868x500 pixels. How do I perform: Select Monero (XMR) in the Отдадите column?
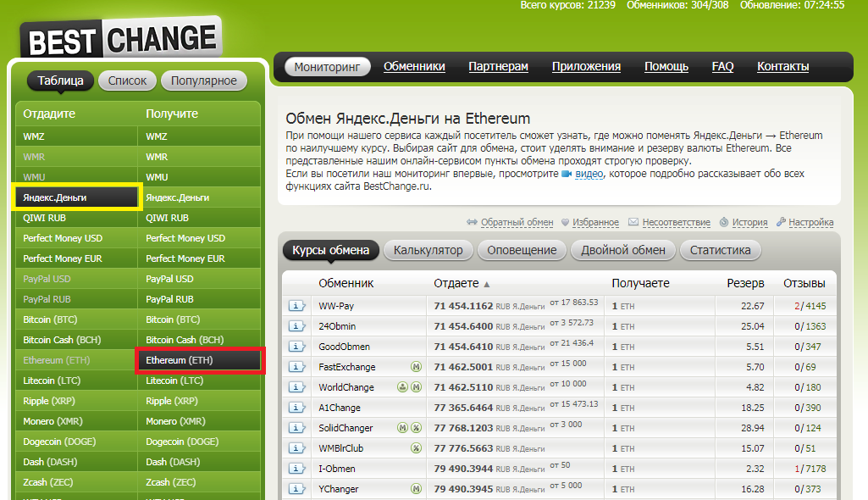pos(76,421)
